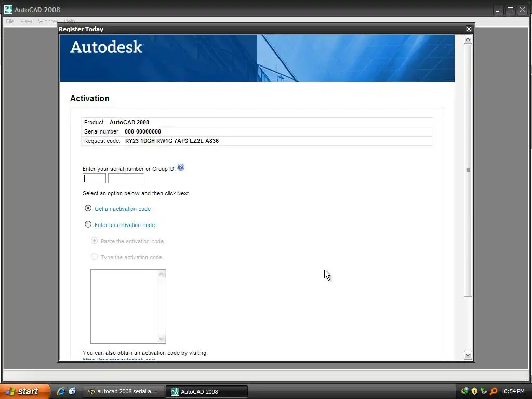
Task: Open the View menu
Action: (26, 21)
